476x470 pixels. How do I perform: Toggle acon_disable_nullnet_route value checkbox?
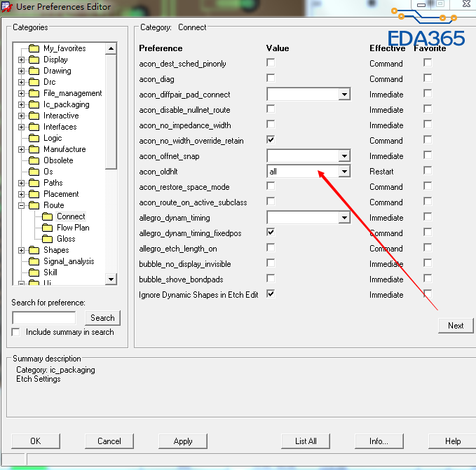271,109
